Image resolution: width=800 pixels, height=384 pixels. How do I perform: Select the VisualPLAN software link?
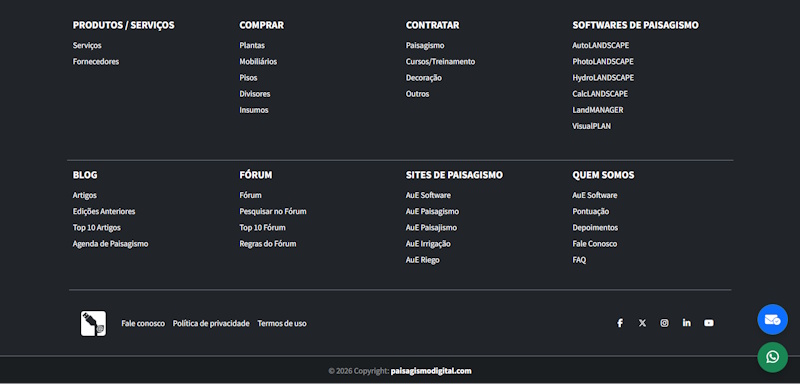click(x=591, y=126)
